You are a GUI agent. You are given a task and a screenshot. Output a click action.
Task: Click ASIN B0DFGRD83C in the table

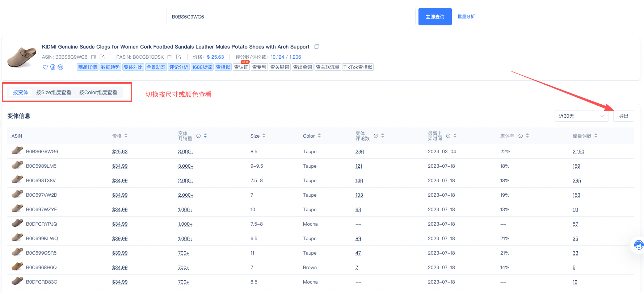pos(42,282)
